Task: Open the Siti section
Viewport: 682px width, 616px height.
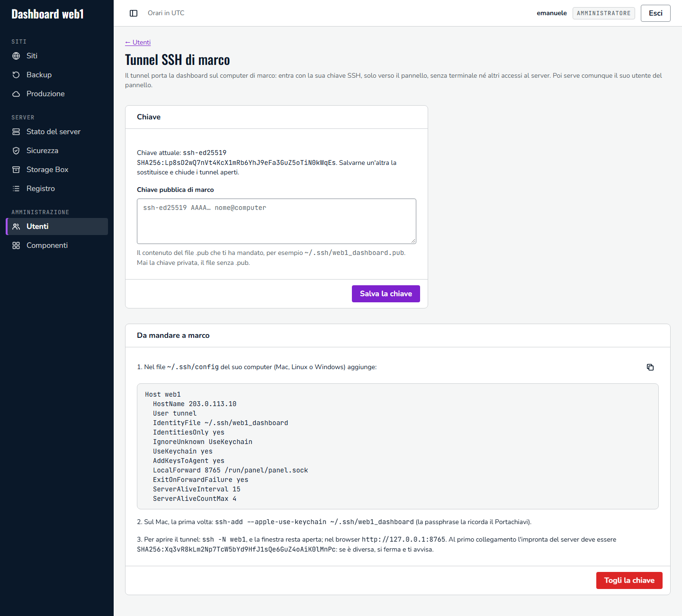Action: 57,56
